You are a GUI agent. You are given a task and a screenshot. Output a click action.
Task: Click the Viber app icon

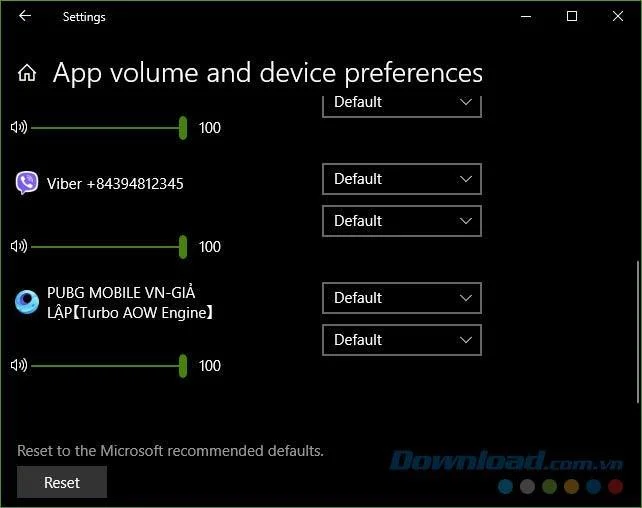click(27, 183)
